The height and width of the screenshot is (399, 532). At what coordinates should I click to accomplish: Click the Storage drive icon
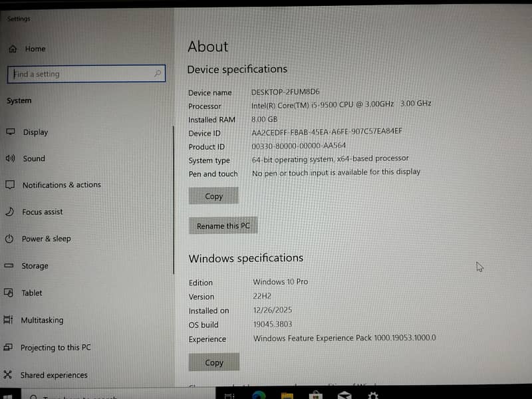pos(9,265)
